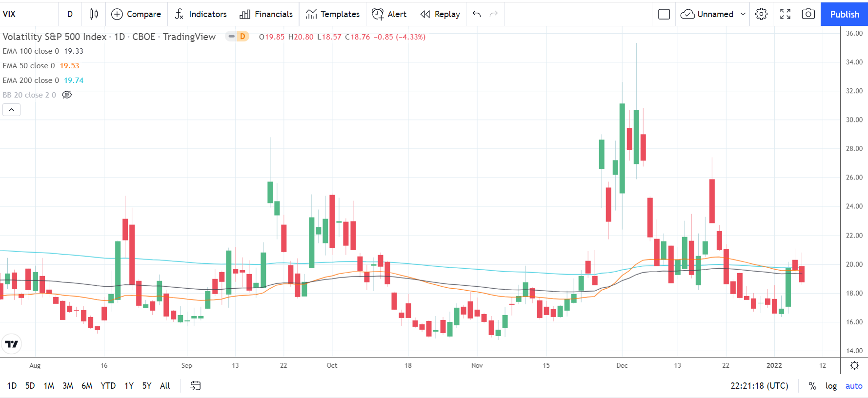Screen dimensions: 868x398
Task: Set range to 6M
Action: click(x=87, y=386)
